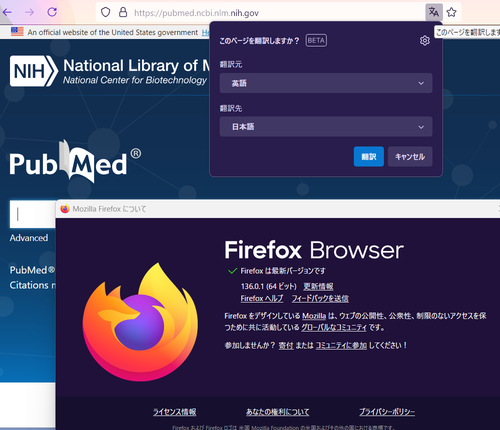Click the BETA badge in translation popup
Viewport: 500px width, 430px height.
(316, 41)
